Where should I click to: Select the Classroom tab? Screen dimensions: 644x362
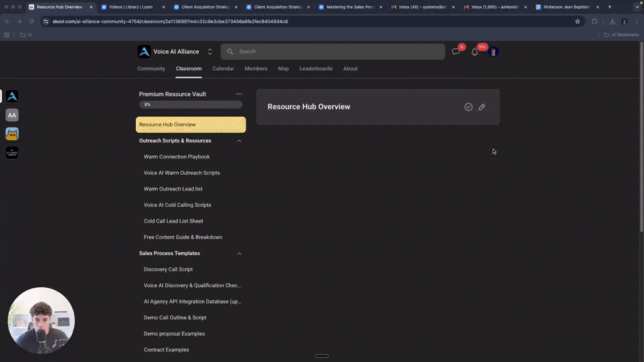[x=189, y=69]
